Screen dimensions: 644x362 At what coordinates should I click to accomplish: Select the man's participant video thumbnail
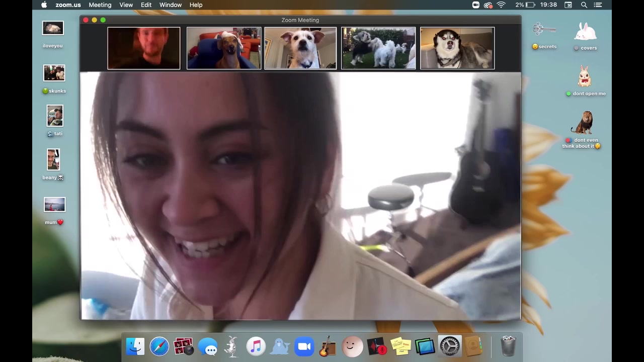point(144,48)
